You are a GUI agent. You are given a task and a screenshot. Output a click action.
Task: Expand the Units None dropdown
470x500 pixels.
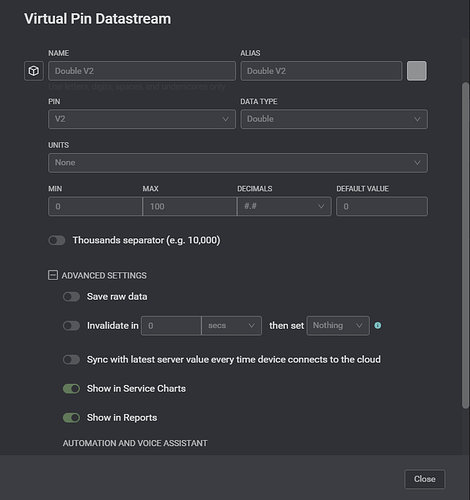pyautogui.click(x=238, y=163)
